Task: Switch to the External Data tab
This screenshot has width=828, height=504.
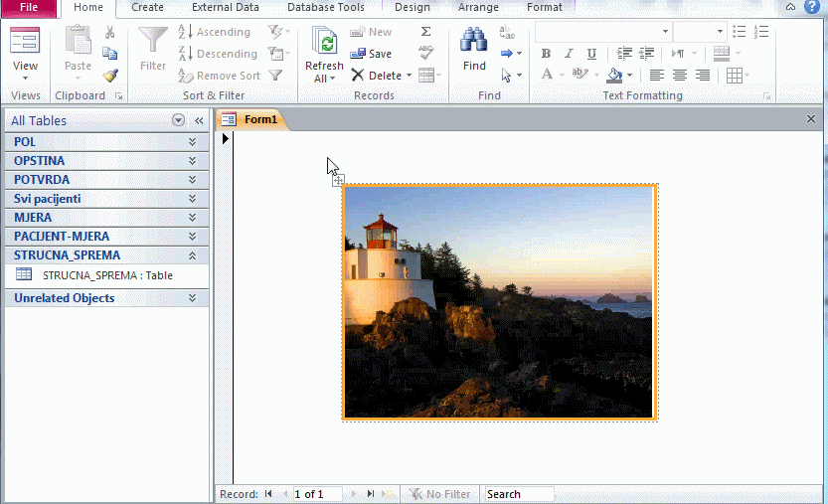Action: [x=226, y=7]
